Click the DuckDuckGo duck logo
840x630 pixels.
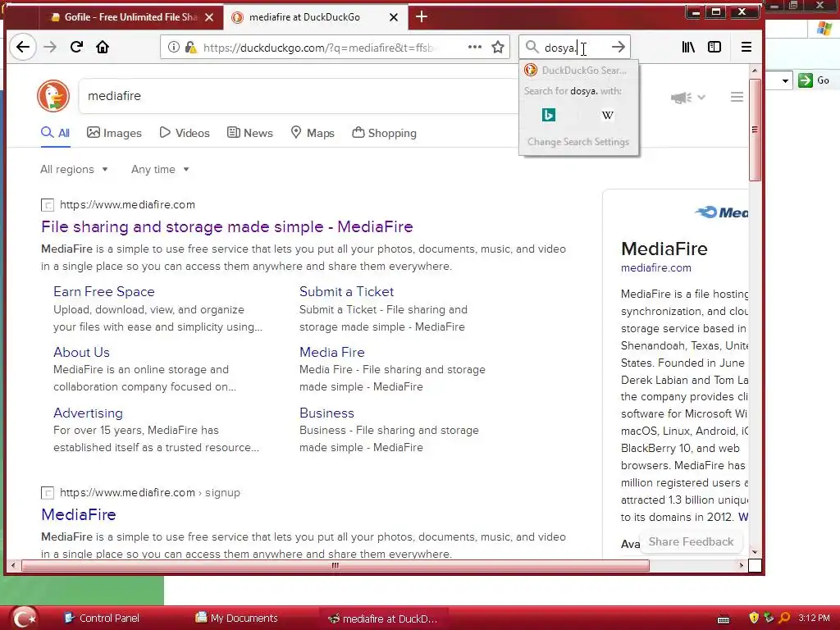point(53,96)
